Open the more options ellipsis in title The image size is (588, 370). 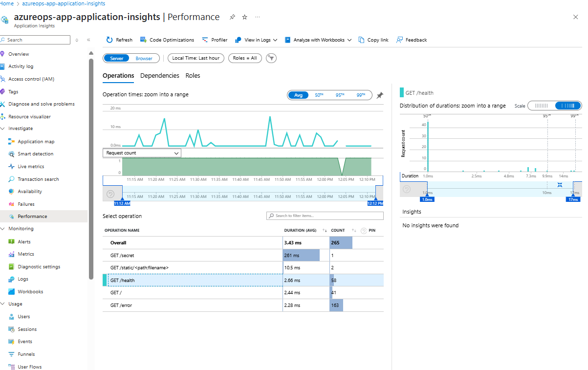click(x=258, y=17)
